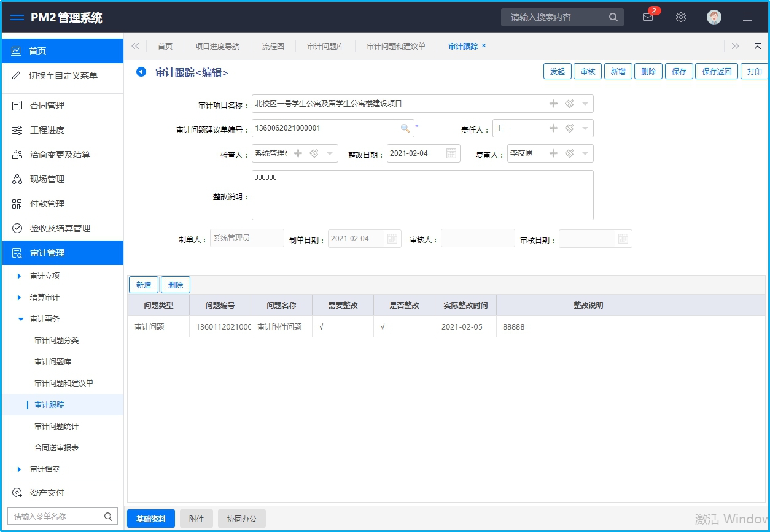The image size is (770, 532).
Task: Open the 整改日期 calendar picker icon
Action: pos(451,153)
